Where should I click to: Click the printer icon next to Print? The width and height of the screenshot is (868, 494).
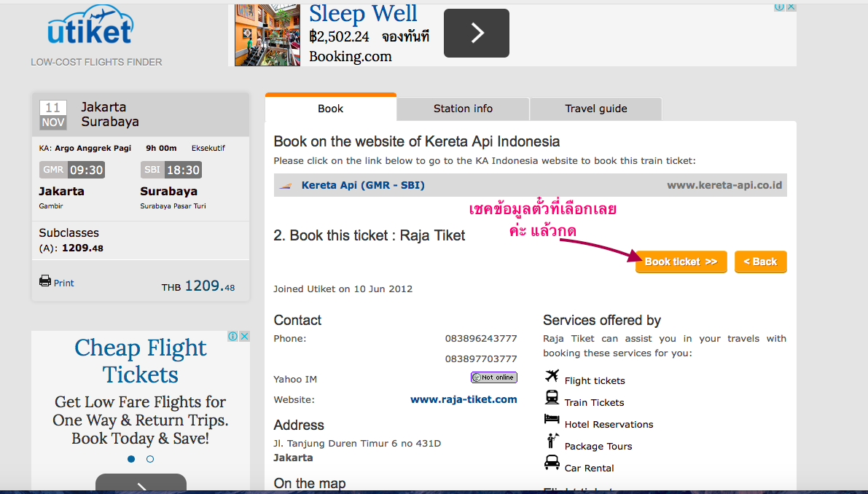tap(45, 281)
